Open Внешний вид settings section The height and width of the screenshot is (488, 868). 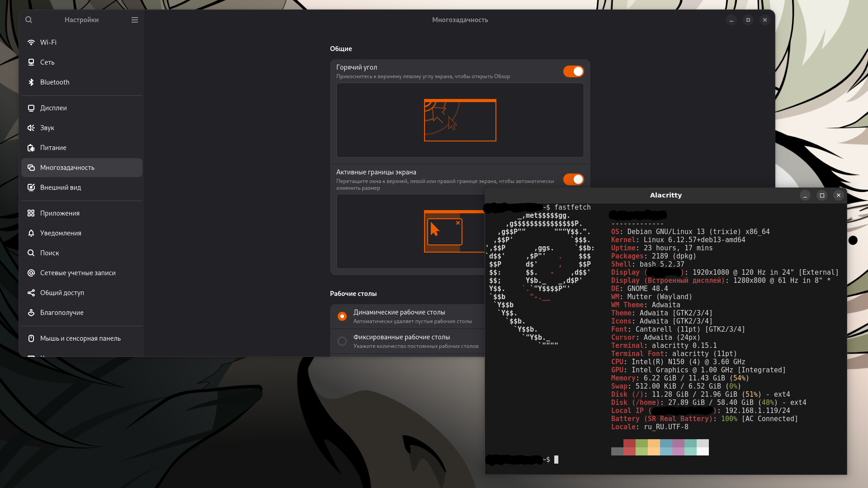click(61, 188)
